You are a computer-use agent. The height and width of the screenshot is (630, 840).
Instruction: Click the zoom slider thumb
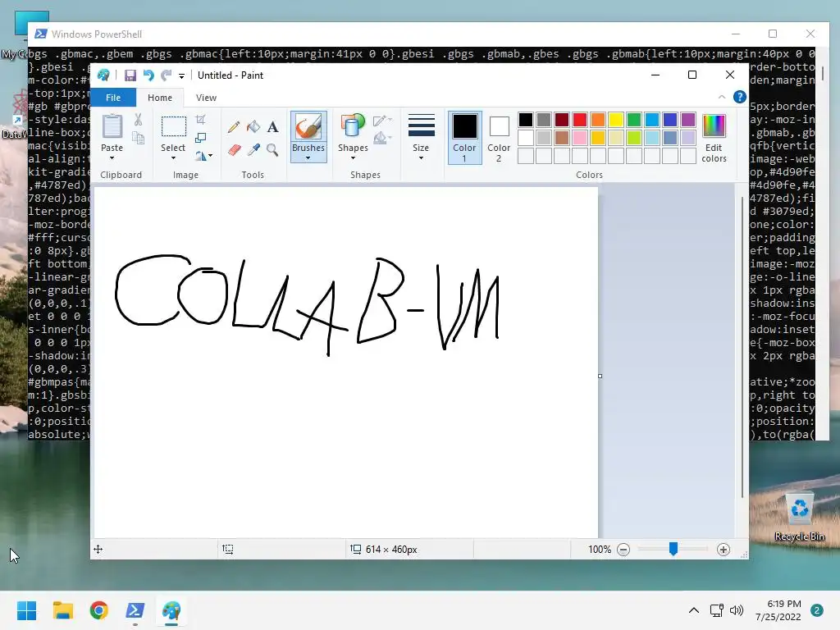(x=673, y=549)
